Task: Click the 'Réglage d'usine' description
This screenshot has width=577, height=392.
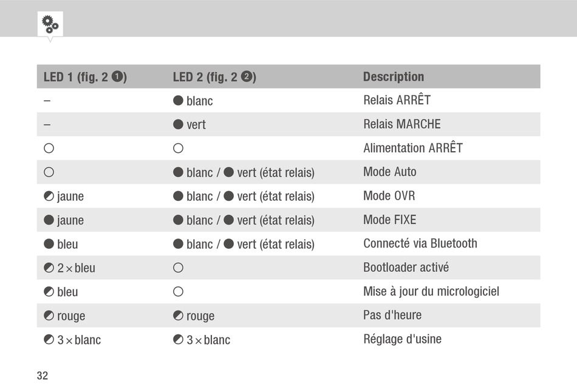Action: [x=403, y=339]
